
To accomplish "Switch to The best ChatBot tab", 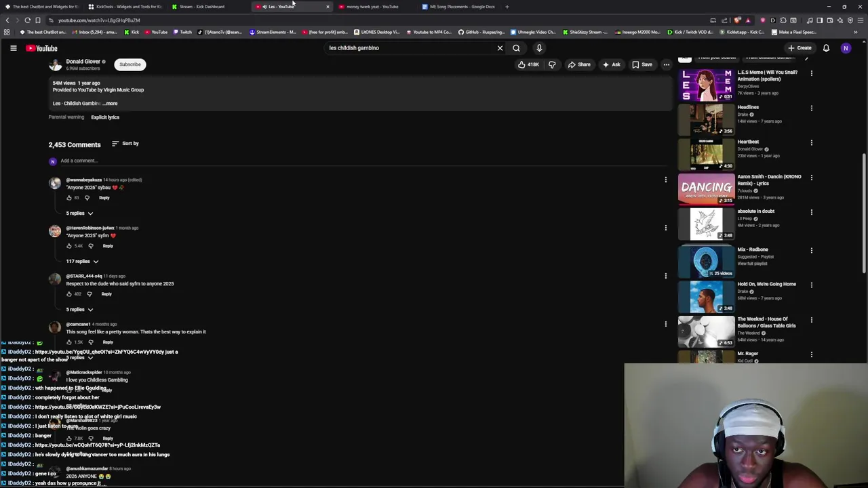I will [x=42, y=7].
